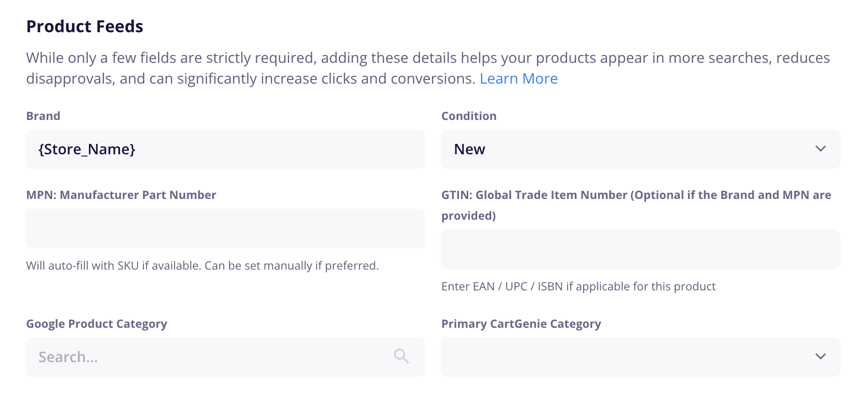Click the Primary CartGenie Category label
Image resolution: width=868 pixels, height=400 pixels.
click(521, 324)
